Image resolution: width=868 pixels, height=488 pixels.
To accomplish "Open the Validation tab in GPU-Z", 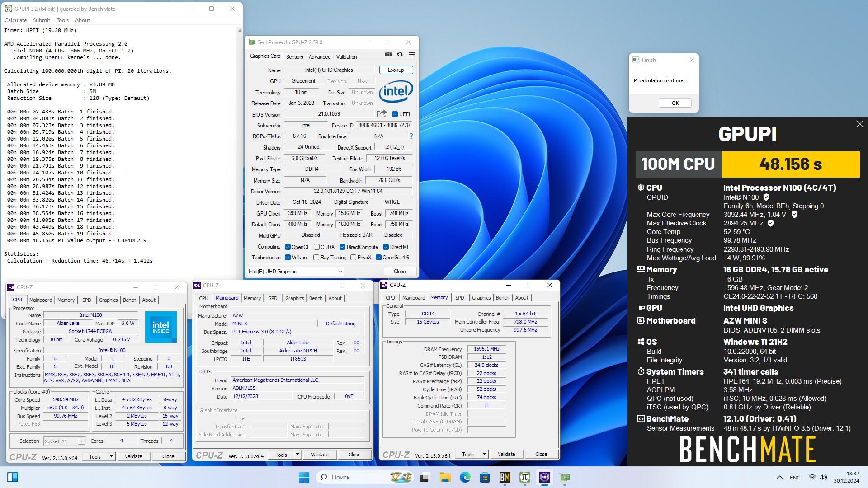I will tap(346, 57).
